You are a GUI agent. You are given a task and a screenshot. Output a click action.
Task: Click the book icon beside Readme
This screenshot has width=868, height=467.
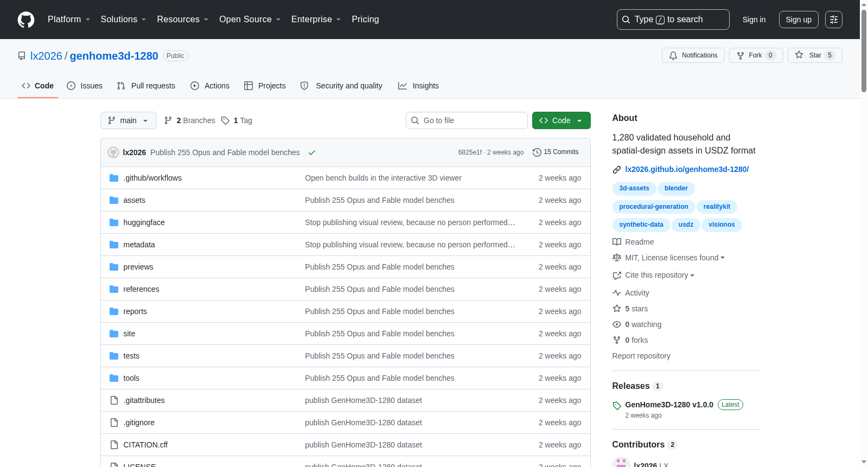pos(617,242)
